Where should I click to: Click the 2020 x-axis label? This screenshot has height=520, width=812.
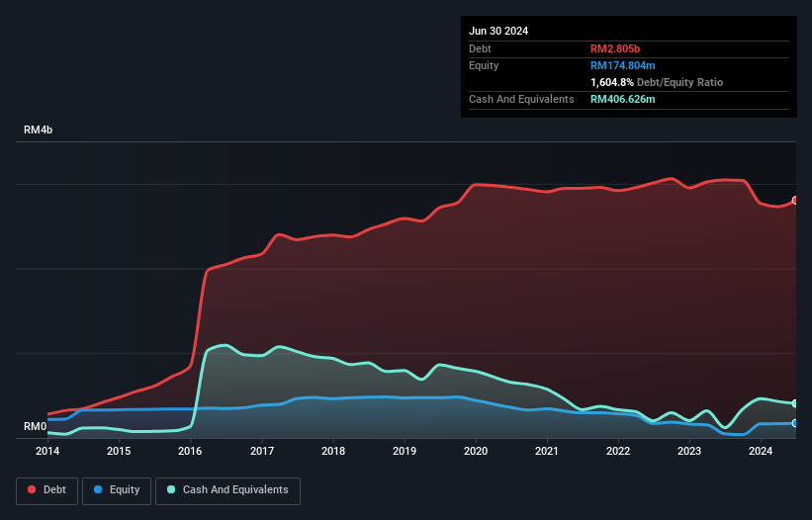pos(476,451)
